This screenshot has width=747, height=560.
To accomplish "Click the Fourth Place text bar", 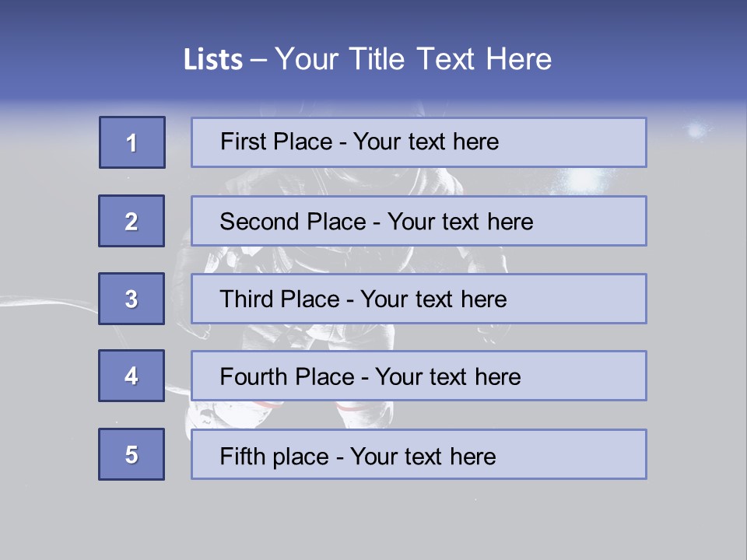I will [419, 376].
